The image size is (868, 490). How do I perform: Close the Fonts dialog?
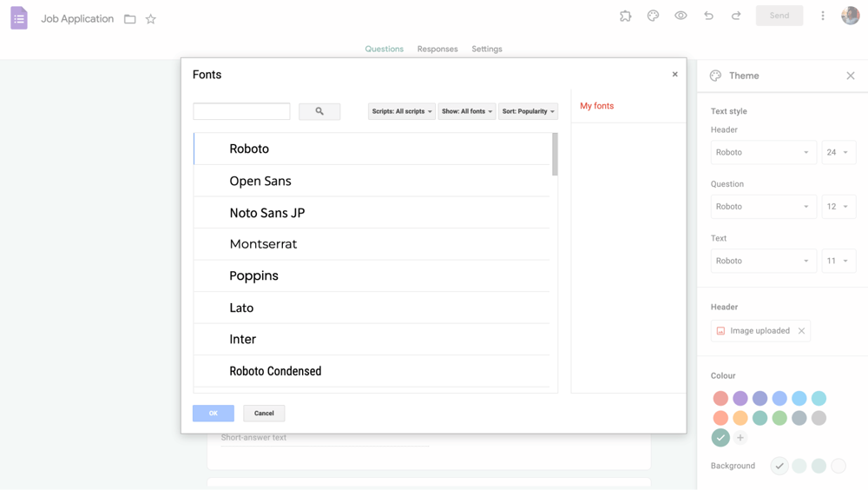674,74
